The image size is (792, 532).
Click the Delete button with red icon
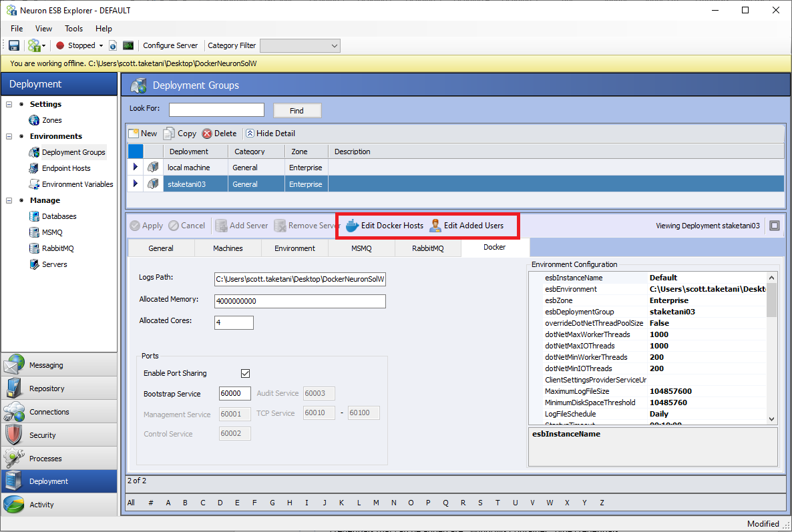click(x=219, y=134)
